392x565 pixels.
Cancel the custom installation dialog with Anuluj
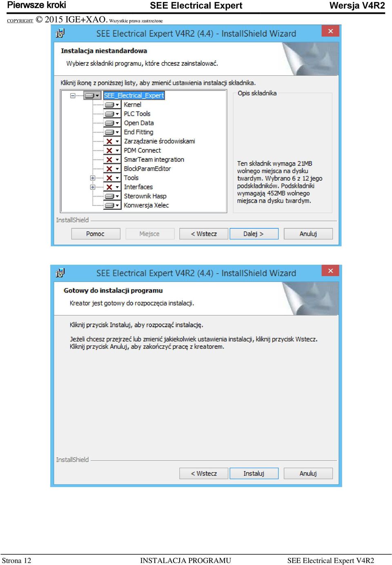pyautogui.click(x=308, y=234)
